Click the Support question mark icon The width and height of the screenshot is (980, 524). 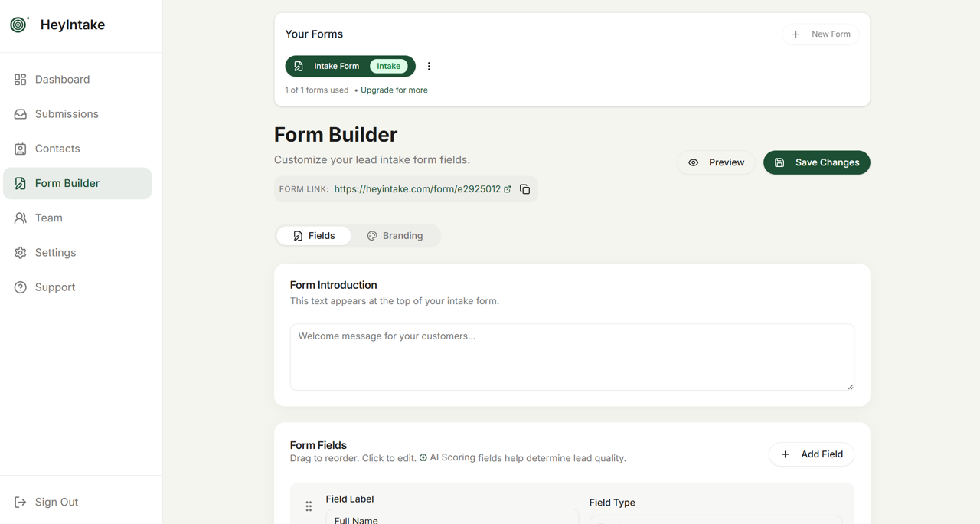click(20, 287)
